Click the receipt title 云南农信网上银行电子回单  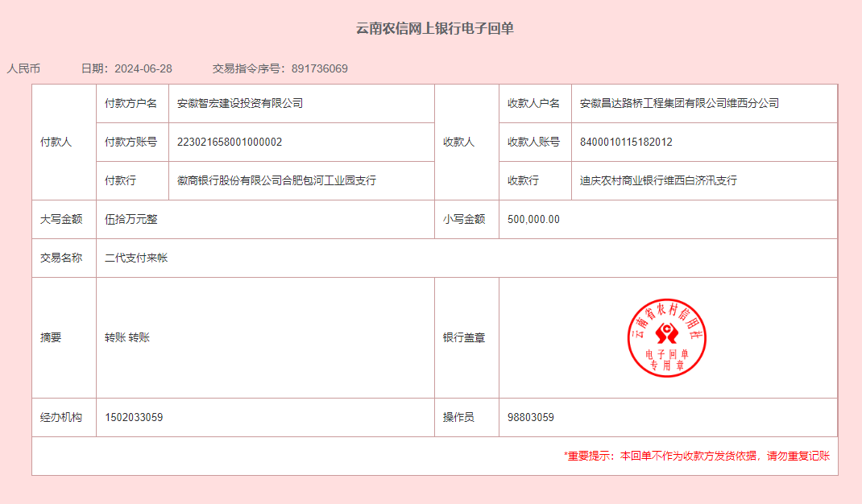click(x=435, y=28)
